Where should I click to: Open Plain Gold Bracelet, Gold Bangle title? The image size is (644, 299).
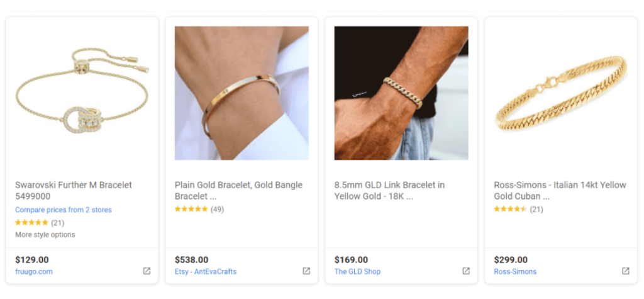tap(238, 191)
